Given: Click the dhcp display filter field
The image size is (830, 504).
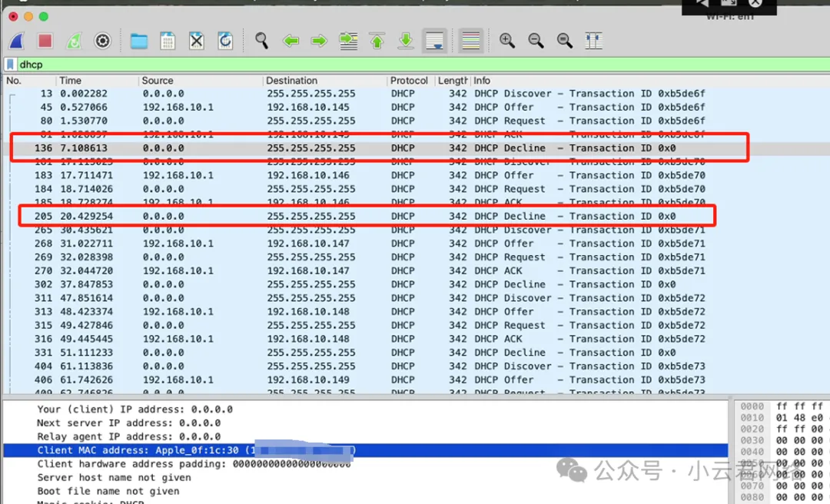Looking at the screenshot, I should tap(384, 65).
